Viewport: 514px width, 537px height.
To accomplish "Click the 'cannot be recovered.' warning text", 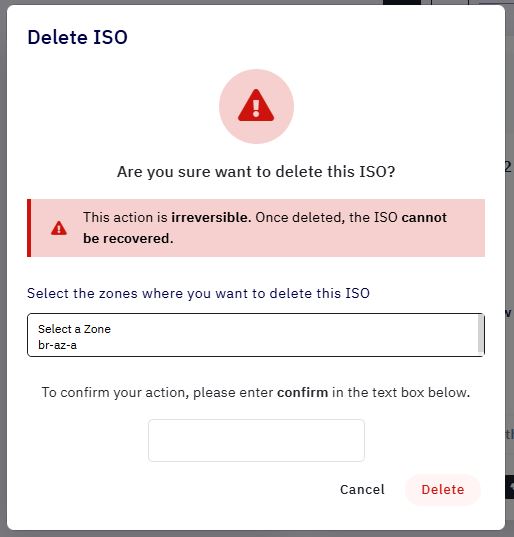I will click(x=265, y=228).
